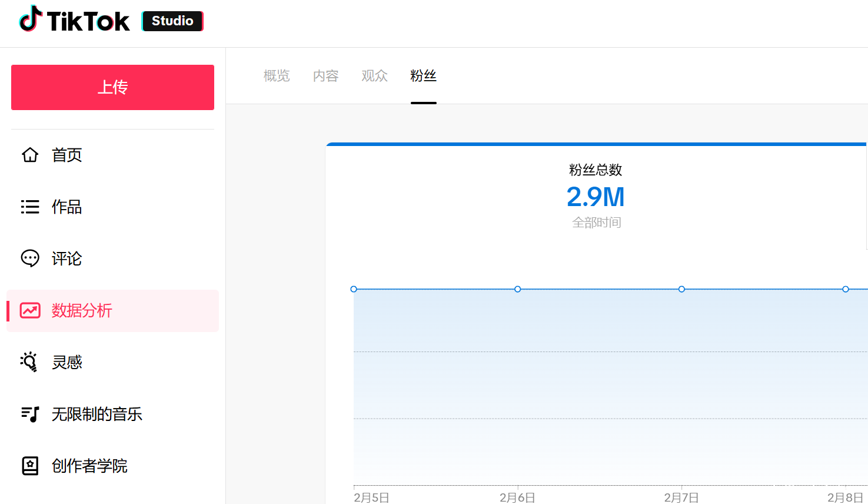The width and height of the screenshot is (868, 504).
Task: Click the 2月7日 axis label
Action: coord(681,498)
